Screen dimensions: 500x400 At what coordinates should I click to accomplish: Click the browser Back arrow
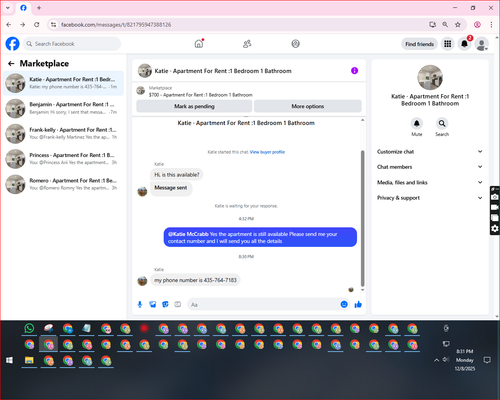click(x=9, y=25)
